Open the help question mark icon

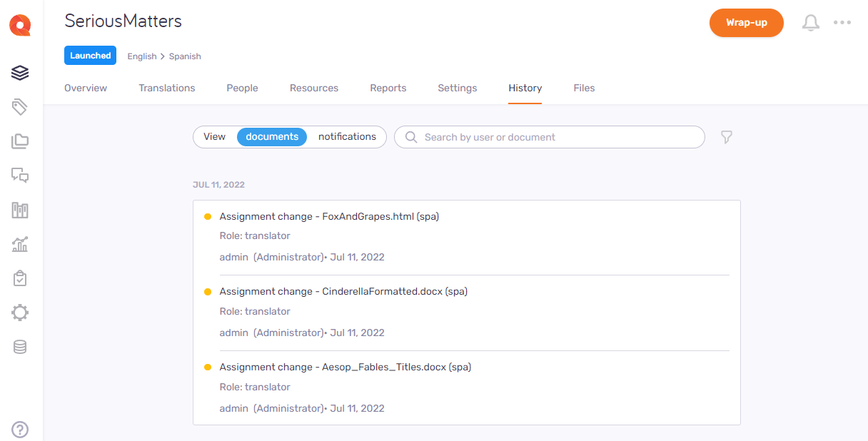(x=20, y=430)
